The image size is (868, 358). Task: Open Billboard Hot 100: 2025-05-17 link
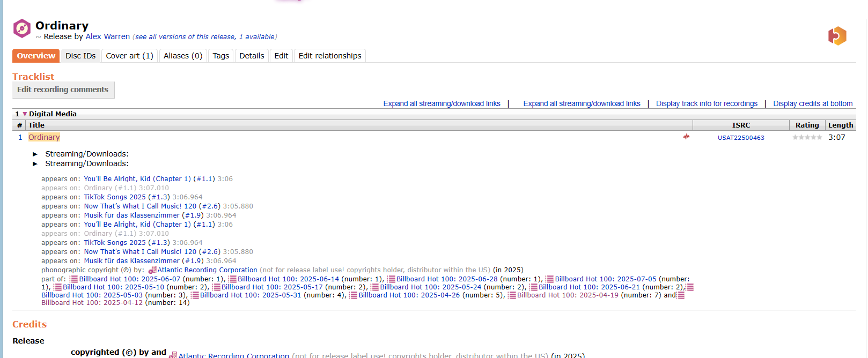(272, 287)
